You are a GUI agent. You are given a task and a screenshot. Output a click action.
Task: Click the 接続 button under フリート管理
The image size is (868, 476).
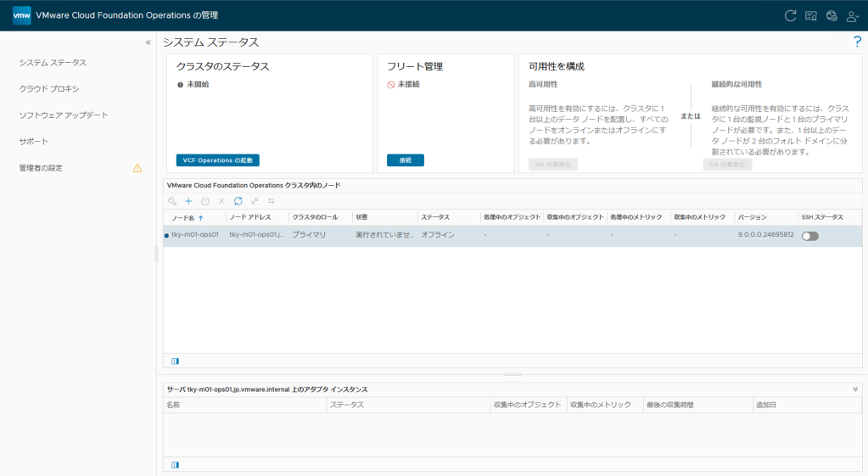tap(406, 160)
